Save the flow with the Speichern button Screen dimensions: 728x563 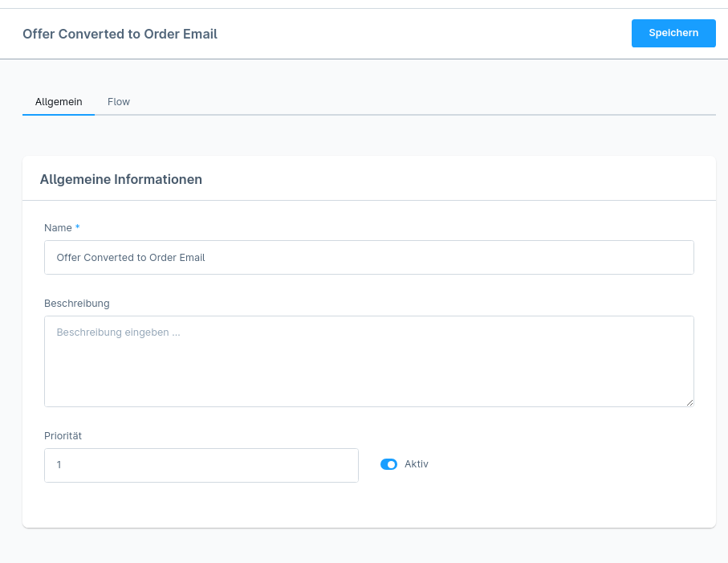point(673,33)
